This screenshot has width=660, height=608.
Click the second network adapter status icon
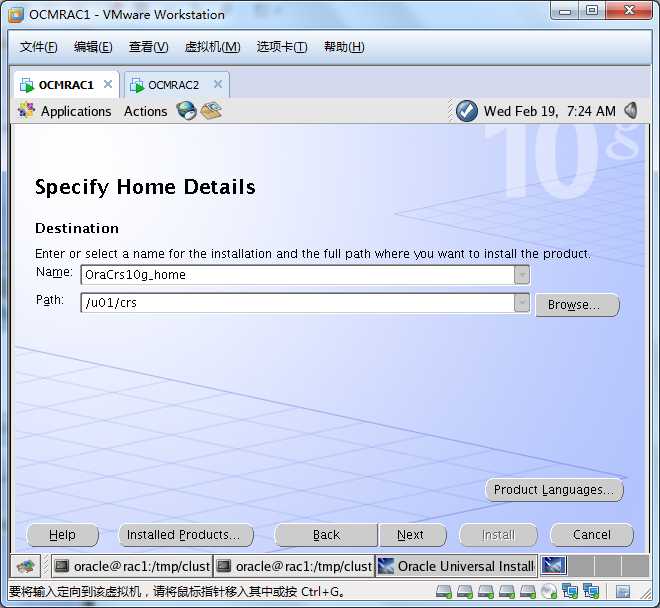[x=591, y=591]
